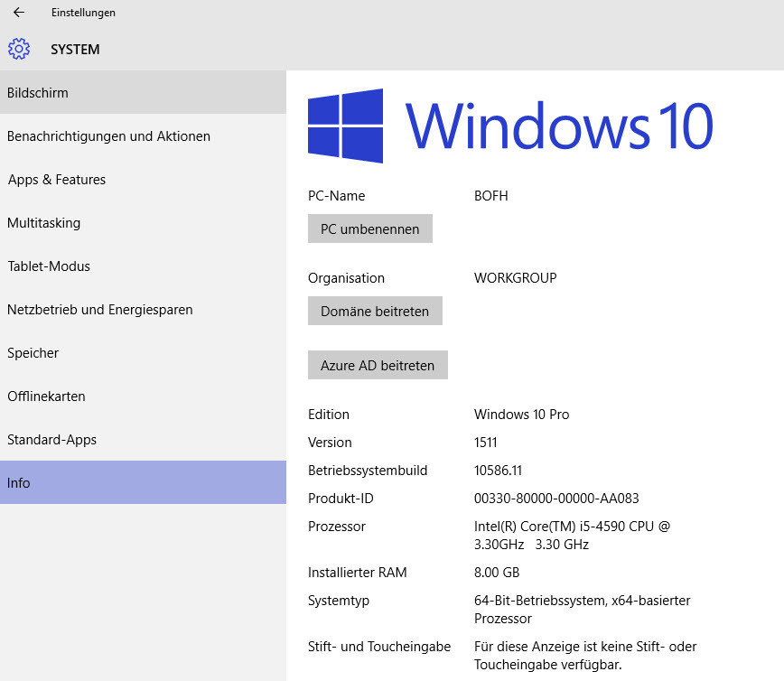Select the Info sidebar entry

(143, 482)
